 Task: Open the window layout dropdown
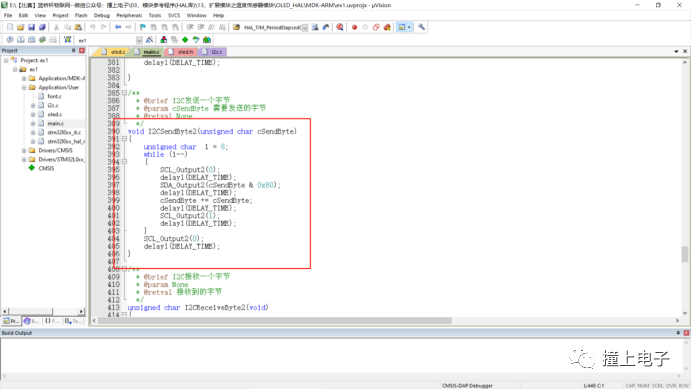pos(409,27)
